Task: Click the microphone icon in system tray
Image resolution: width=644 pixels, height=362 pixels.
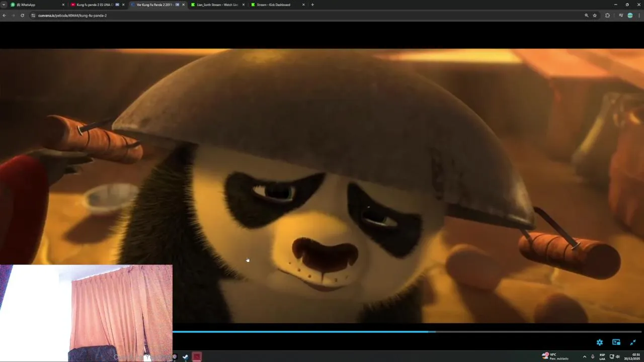Action: (593, 356)
